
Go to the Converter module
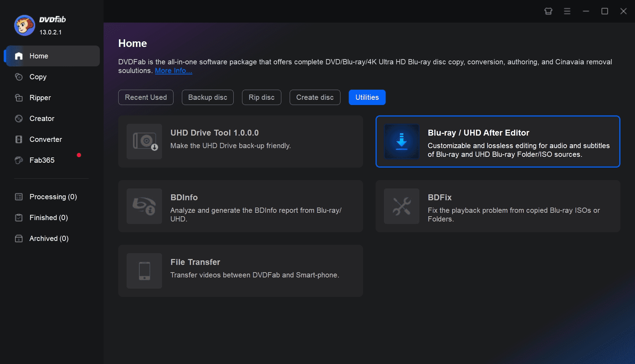(x=45, y=139)
